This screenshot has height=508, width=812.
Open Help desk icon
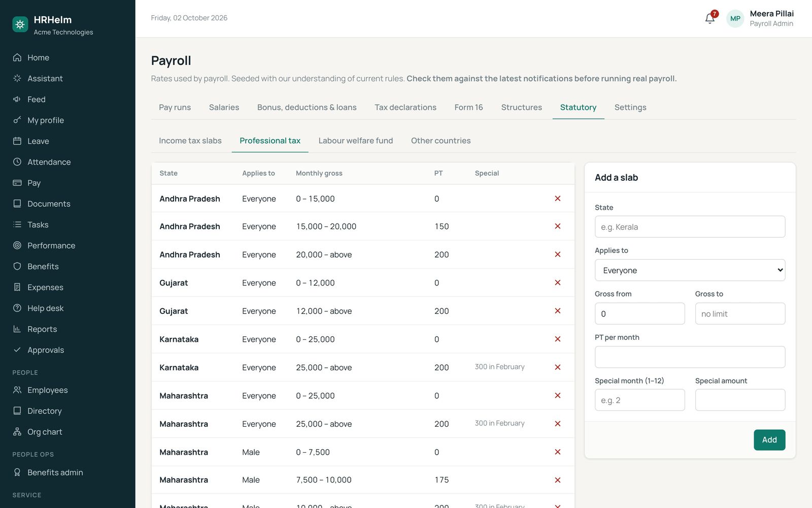tap(17, 308)
